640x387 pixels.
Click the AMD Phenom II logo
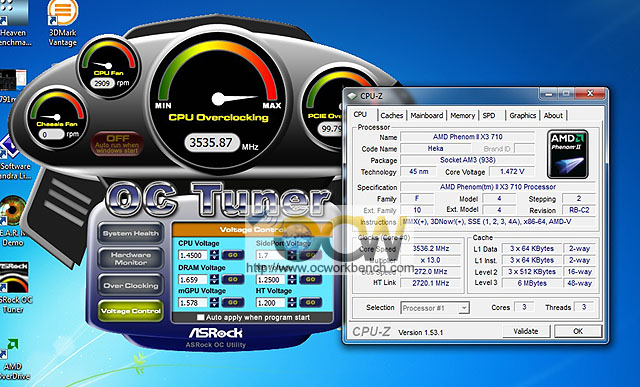(567, 154)
